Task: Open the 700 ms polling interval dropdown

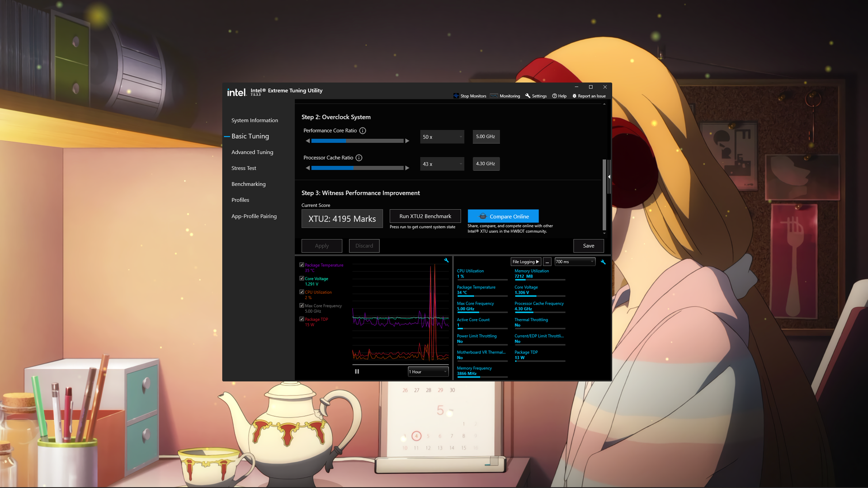Action: (x=575, y=262)
